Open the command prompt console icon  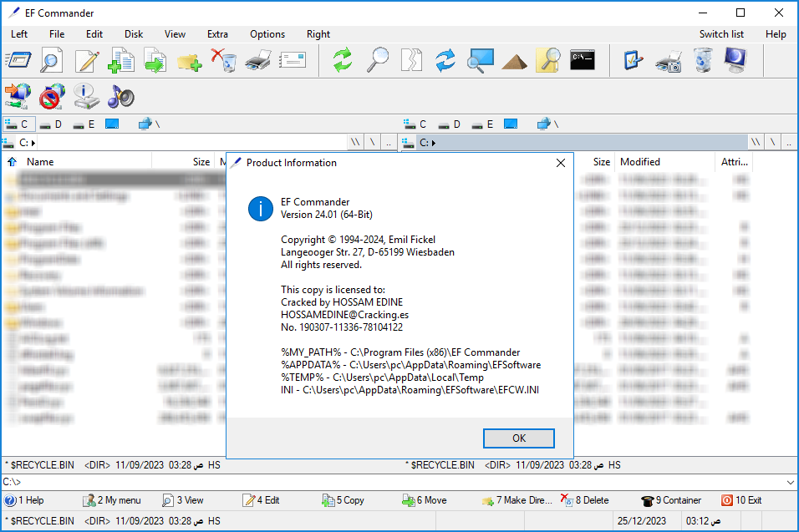click(583, 60)
